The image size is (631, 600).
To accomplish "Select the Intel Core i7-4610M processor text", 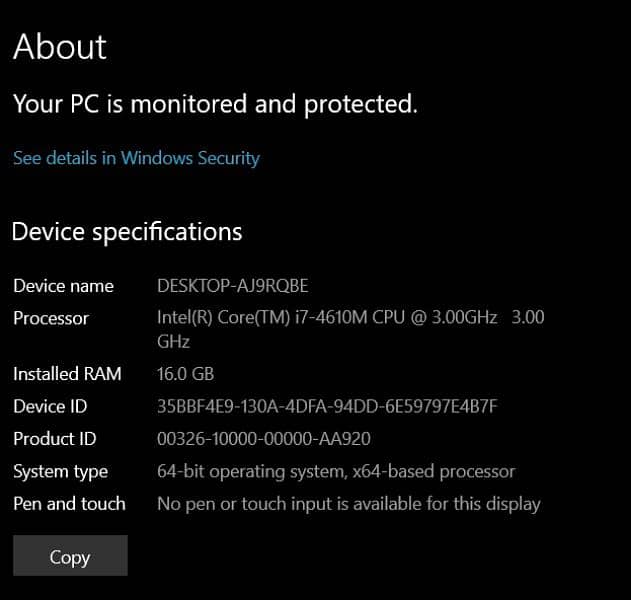I will point(350,318).
